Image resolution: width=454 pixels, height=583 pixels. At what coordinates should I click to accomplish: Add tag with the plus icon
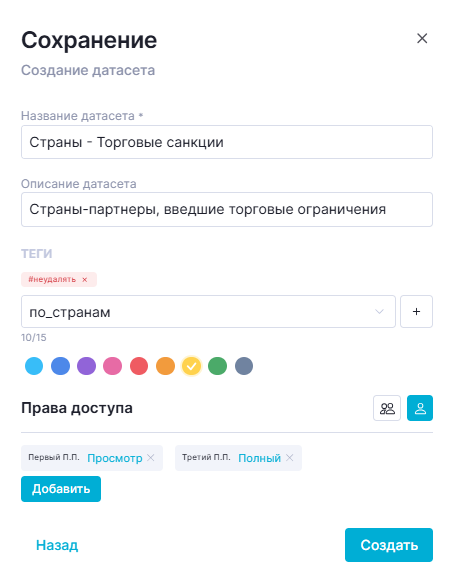[x=416, y=312]
